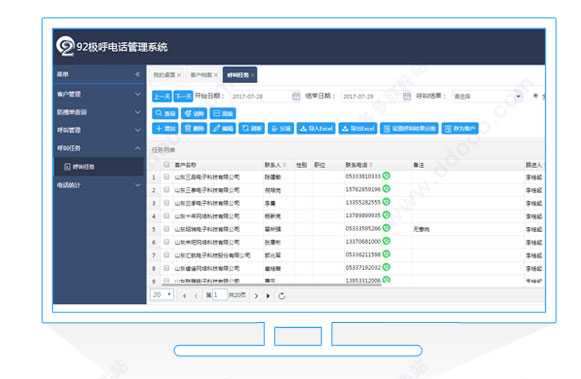581x379 pixels.
Task: Collapse the sidebar with the double-arrow icon
Action: [x=137, y=74]
